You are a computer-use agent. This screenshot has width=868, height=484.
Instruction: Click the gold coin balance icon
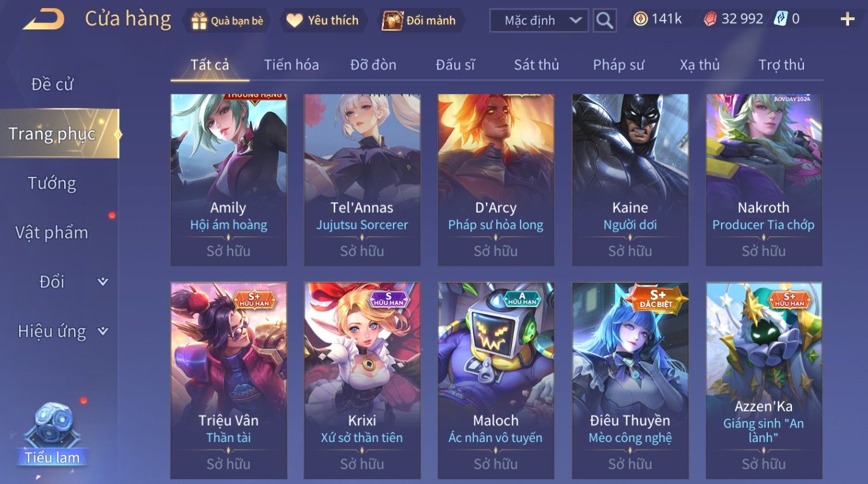point(640,19)
